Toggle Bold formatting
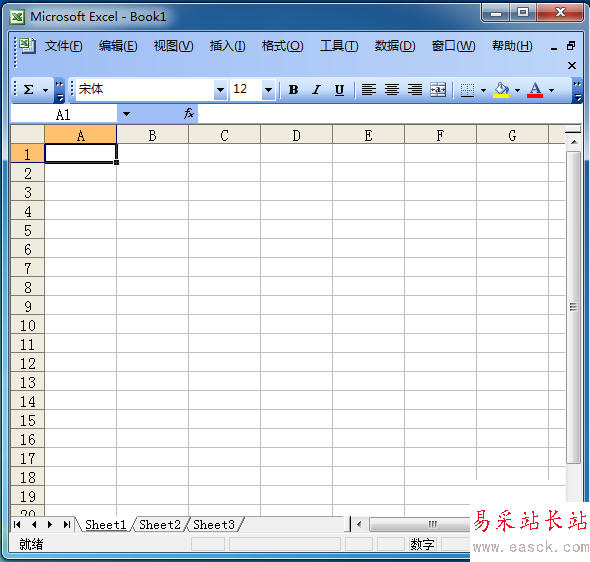 pos(293,90)
